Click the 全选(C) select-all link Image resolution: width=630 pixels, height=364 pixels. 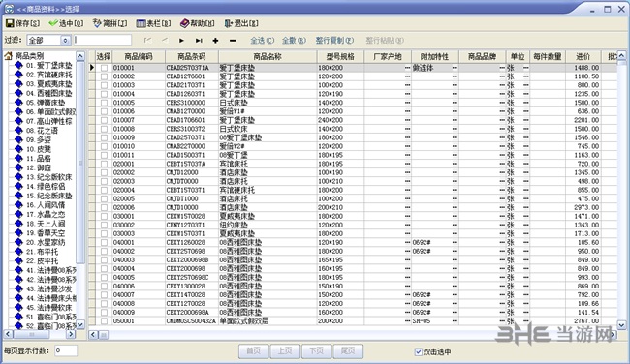pyautogui.click(x=262, y=40)
